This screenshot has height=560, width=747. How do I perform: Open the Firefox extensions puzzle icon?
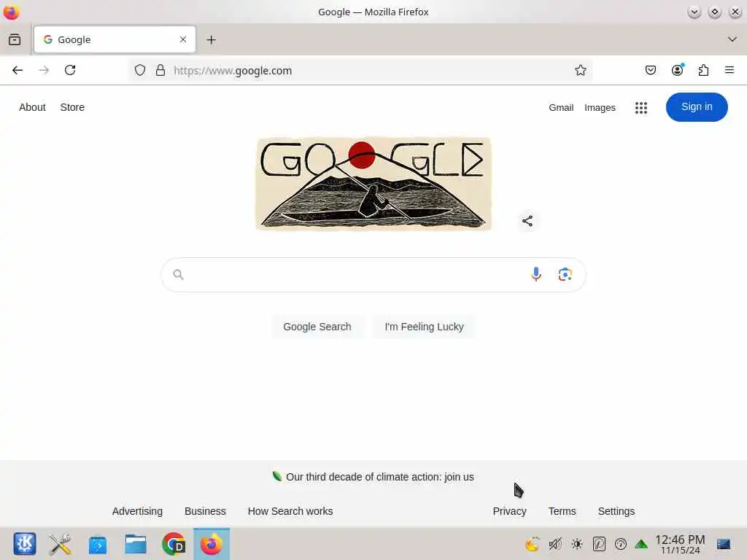703,71
